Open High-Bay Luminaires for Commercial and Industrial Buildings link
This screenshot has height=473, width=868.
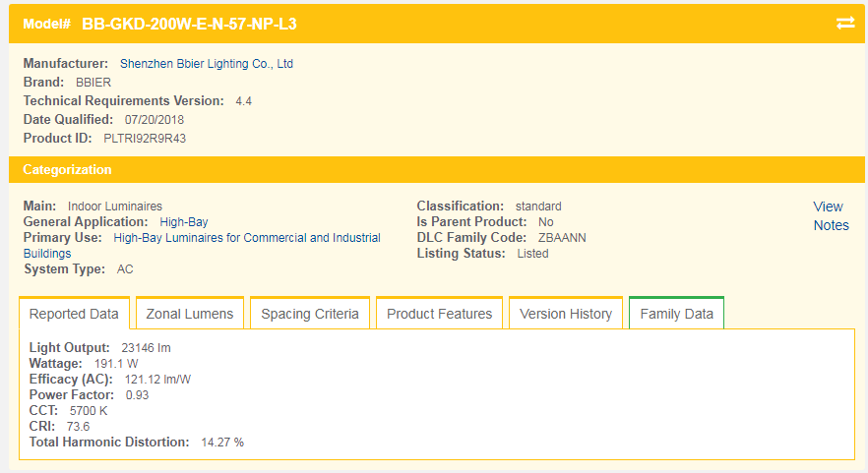click(x=202, y=245)
